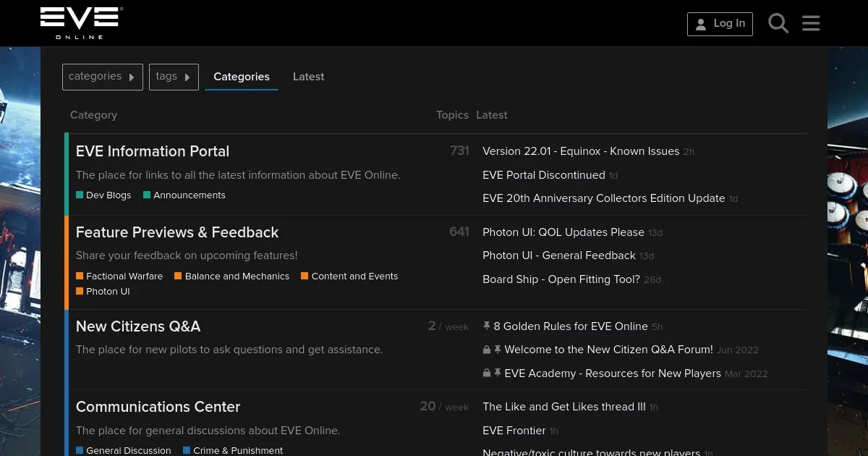Open Board Ship - Open Fitting Tool topic
Viewport: 868px width, 456px height.
tap(561, 279)
